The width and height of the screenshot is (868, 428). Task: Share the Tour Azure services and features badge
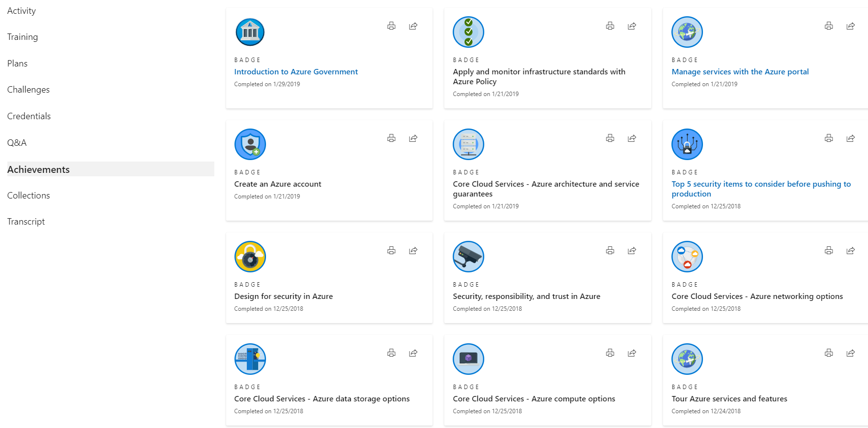click(x=851, y=353)
